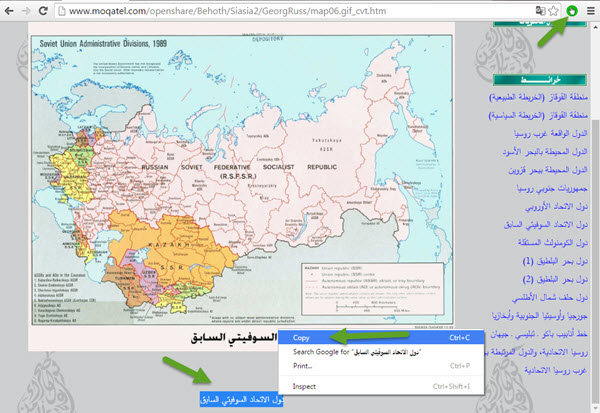Viewport: 600px width, 413px height.
Task: Open the link غرب روسيا الاتحادية
Action: pyautogui.click(x=556, y=370)
